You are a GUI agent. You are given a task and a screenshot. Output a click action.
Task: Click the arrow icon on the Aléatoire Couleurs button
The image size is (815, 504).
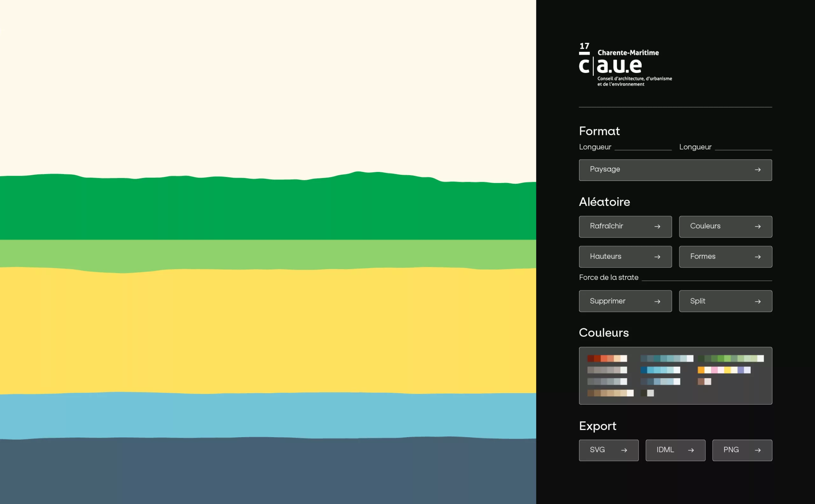click(757, 227)
